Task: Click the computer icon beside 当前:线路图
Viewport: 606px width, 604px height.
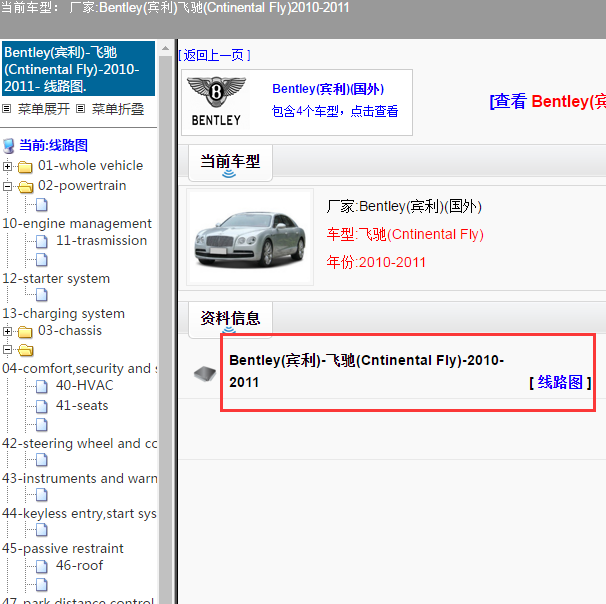Action: point(9,146)
